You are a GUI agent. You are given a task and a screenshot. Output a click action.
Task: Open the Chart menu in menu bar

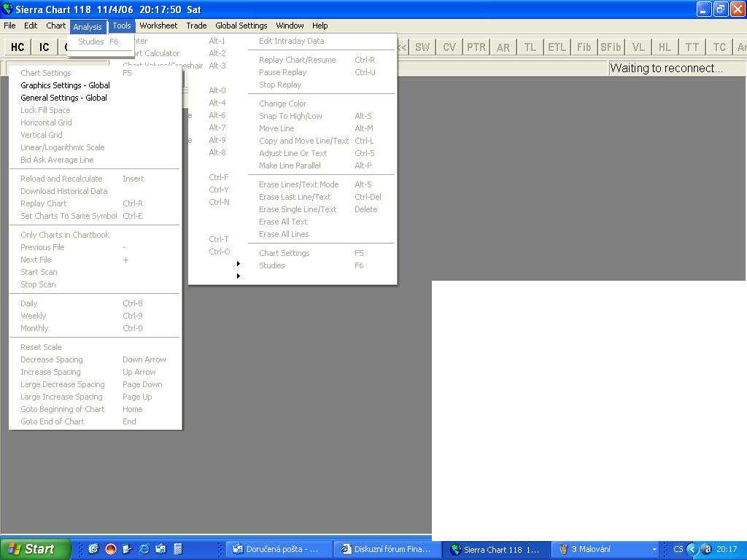pos(55,26)
